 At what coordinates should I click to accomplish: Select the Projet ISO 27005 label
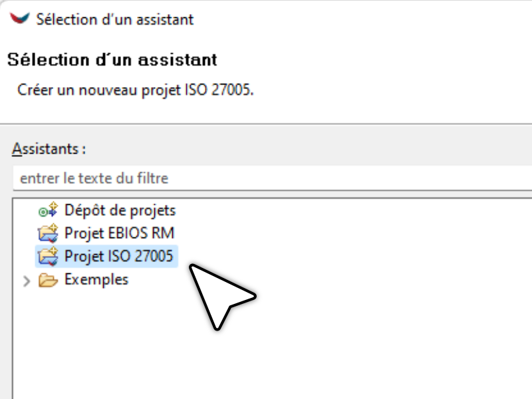[x=119, y=256]
